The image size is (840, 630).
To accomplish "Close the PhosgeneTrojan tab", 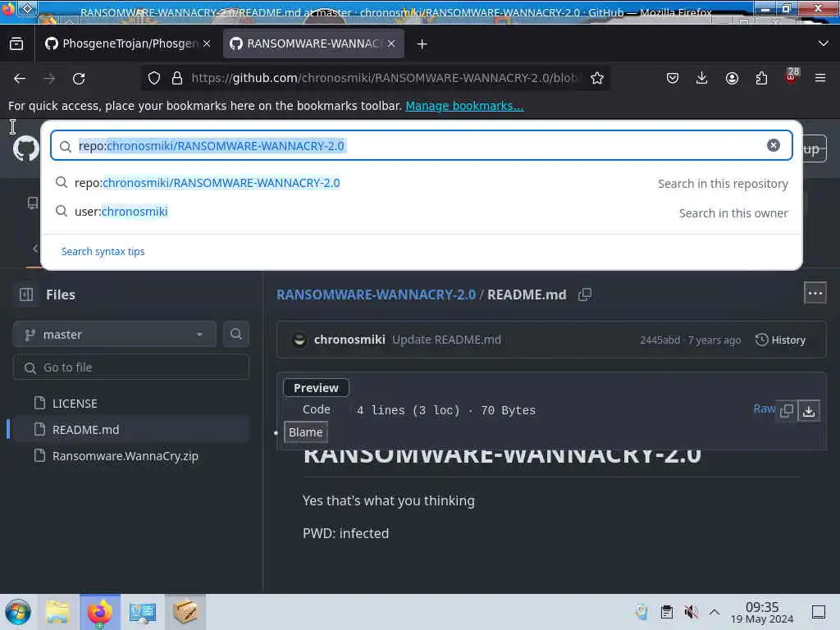I will [207, 43].
